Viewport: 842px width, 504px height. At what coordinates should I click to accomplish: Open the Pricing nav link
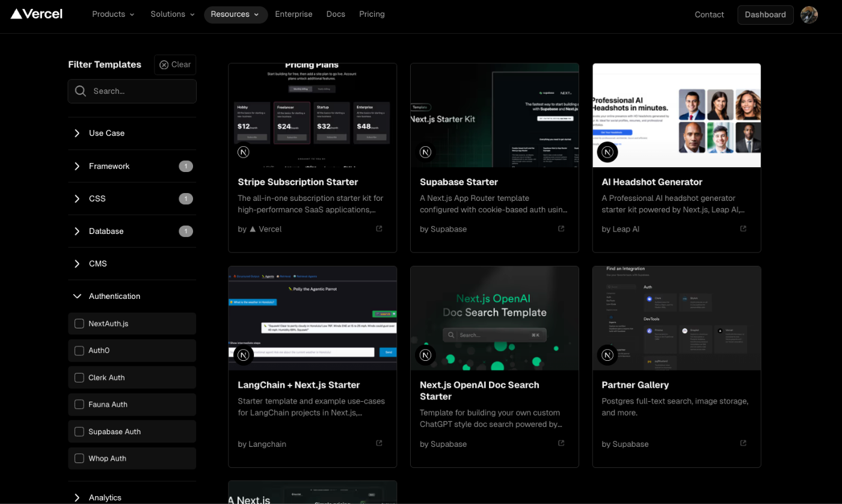(372, 14)
